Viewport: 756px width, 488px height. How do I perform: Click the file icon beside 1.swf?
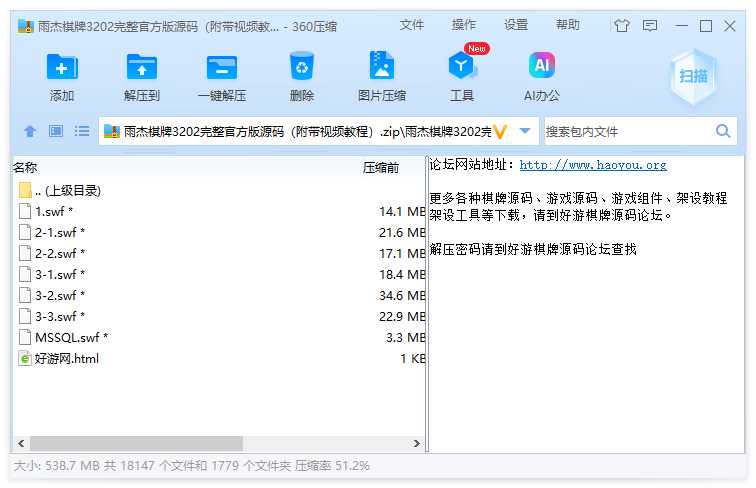click(25, 211)
